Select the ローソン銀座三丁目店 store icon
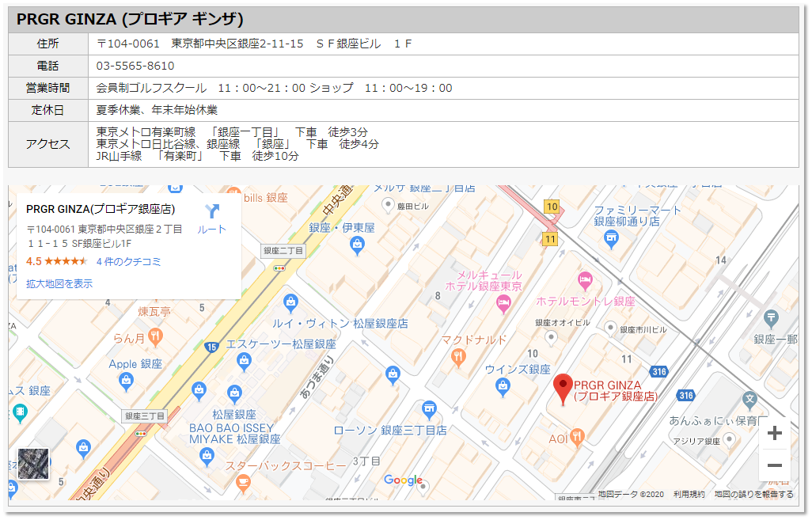Screen dimensions: 812x520 pos(429,410)
